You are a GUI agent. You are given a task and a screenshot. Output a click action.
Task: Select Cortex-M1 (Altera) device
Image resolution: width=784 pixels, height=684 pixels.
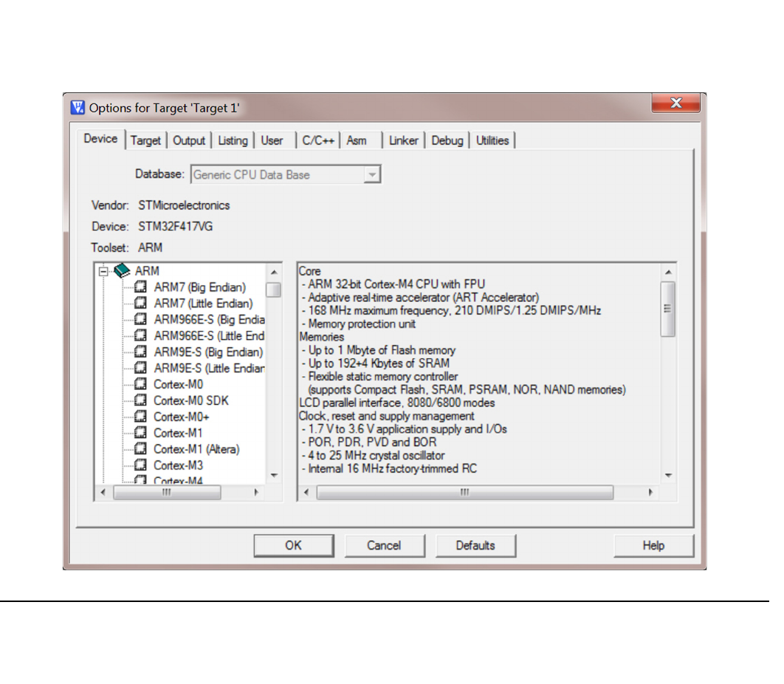pos(196,449)
